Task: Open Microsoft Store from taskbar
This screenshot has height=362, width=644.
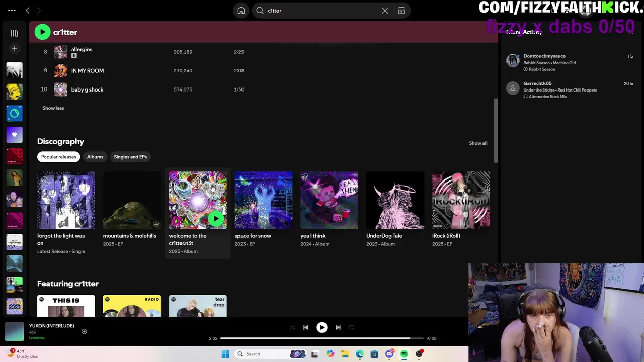Action: [374, 354]
